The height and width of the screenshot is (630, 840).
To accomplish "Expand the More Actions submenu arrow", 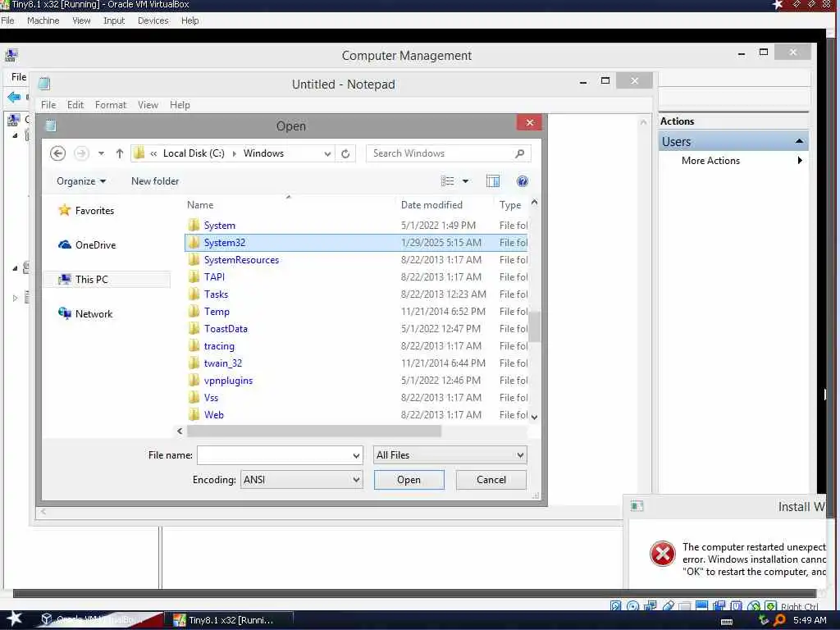I will tap(800, 160).
